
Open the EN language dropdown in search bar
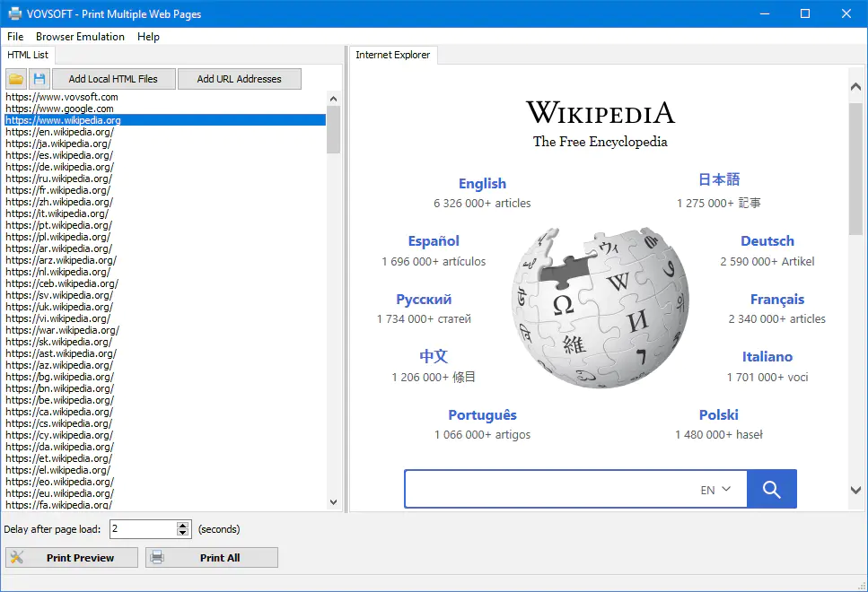[x=715, y=488]
